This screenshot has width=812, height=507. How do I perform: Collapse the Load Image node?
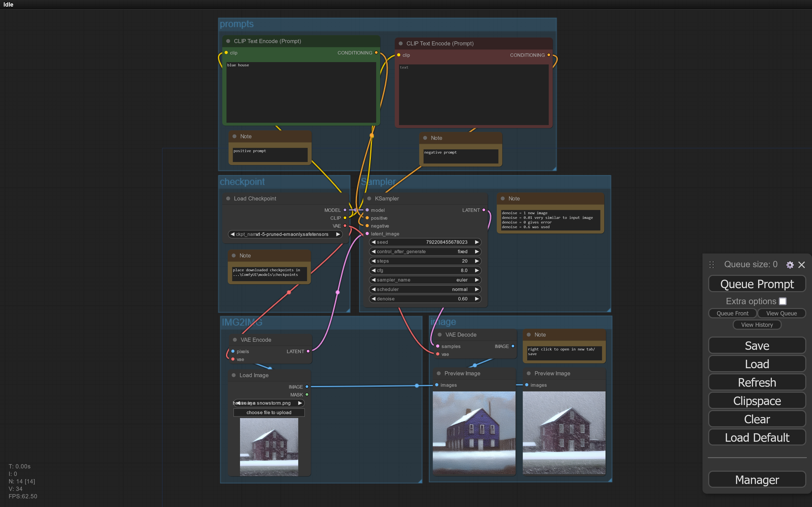tap(234, 375)
